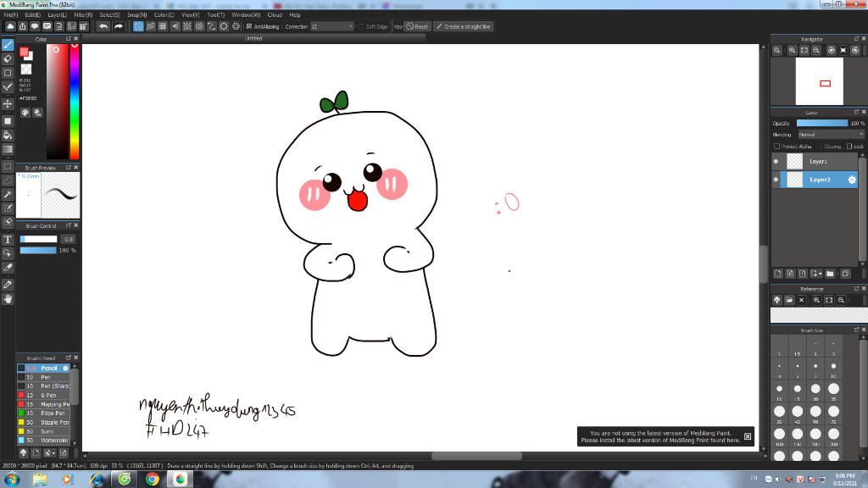Select the Bucket fill tool
Viewport: 868px width, 488px height.
8,135
